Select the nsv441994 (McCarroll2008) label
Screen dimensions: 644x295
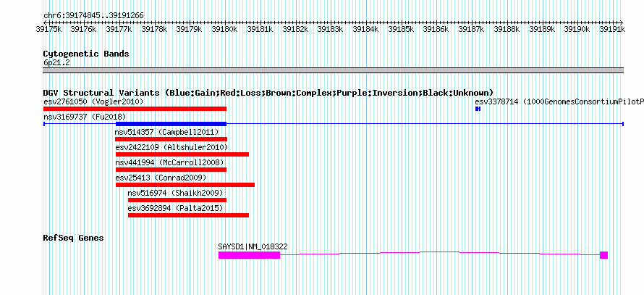click(x=169, y=162)
